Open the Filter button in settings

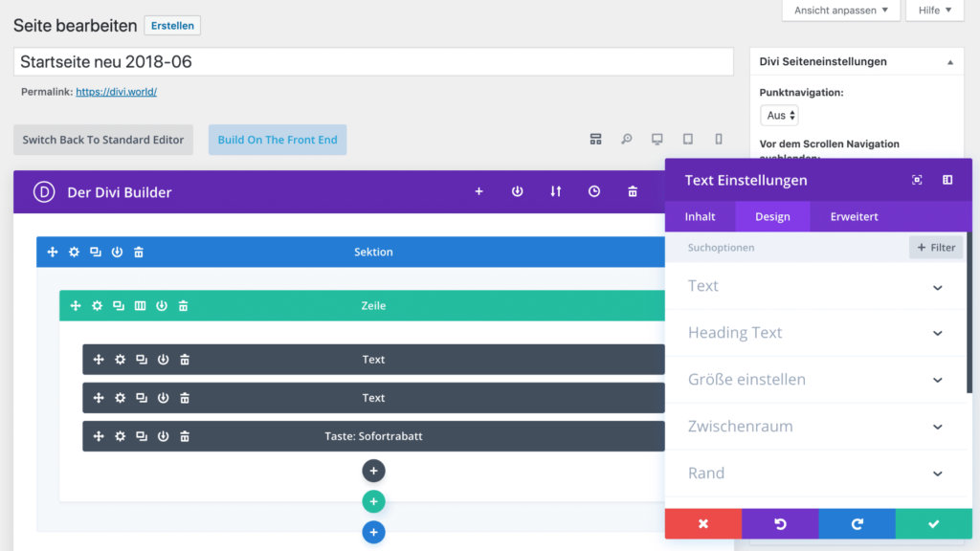coord(936,248)
